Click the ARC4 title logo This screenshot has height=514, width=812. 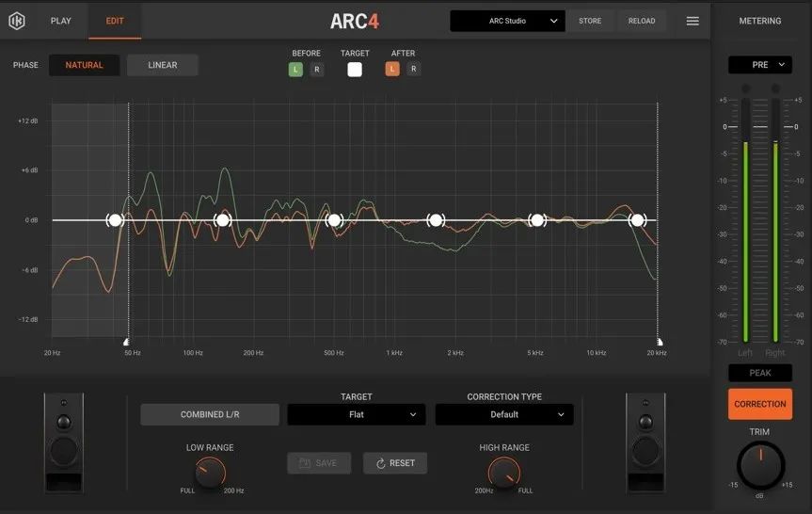coord(355,22)
